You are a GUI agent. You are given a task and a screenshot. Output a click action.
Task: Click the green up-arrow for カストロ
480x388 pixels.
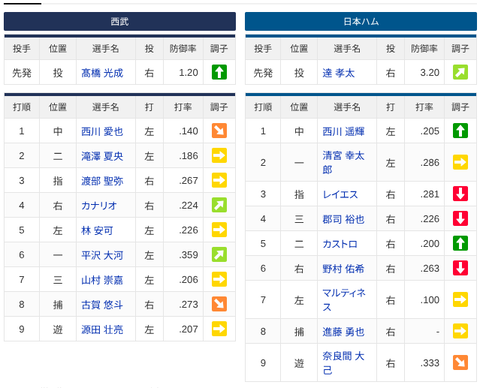click(460, 243)
